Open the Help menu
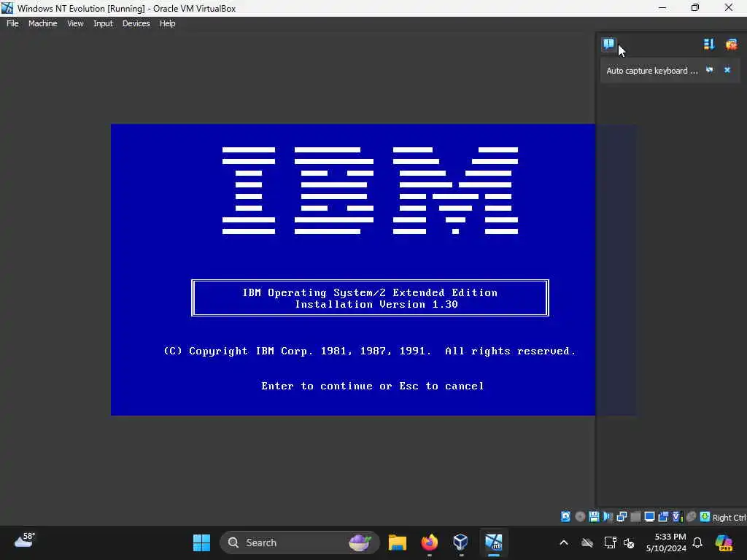This screenshot has width=747, height=560. (167, 23)
